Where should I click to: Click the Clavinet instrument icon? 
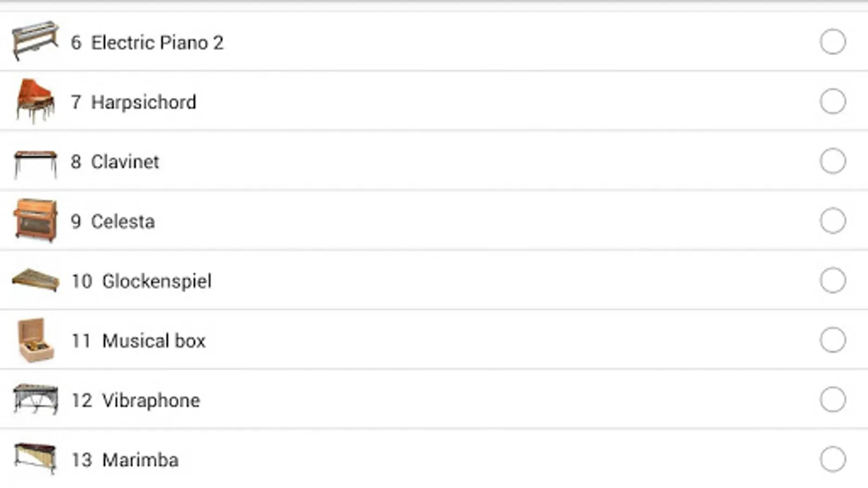[x=35, y=163]
